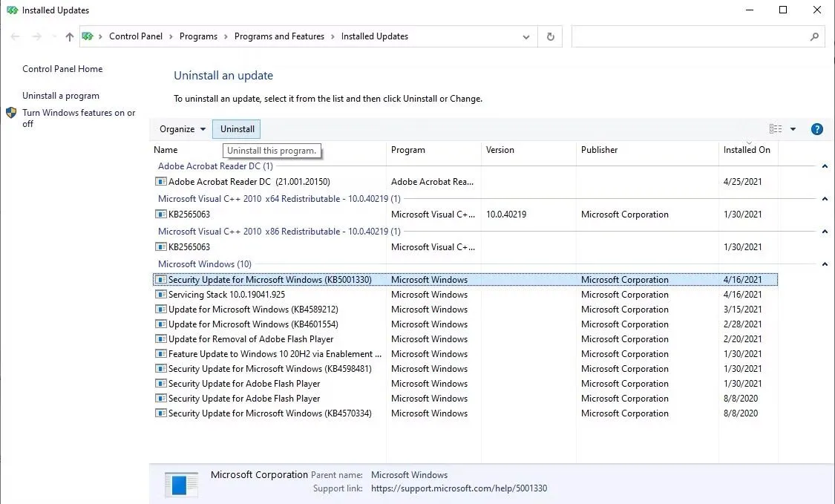Click the Back arrow navigation button
This screenshot has height=504, width=835.
tap(16, 36)
